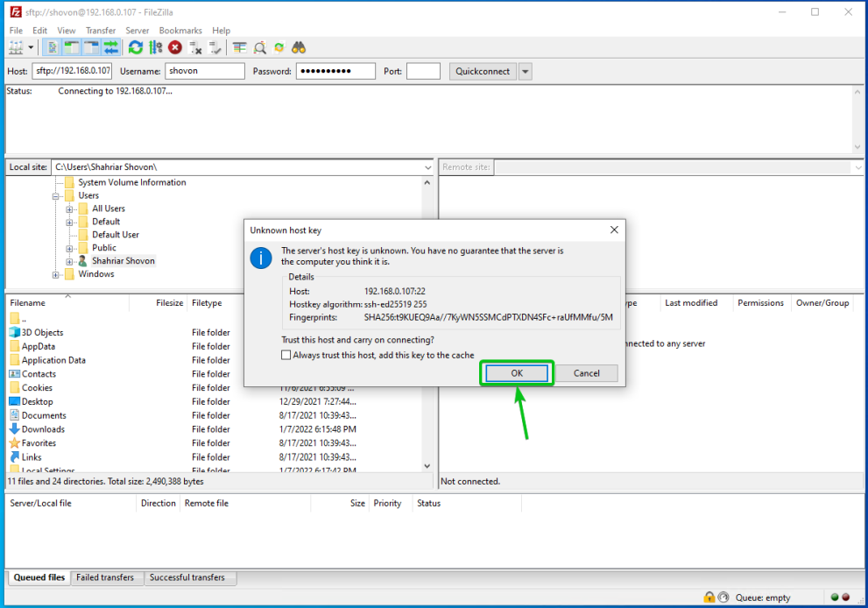Disconnect from the current server
868x608 pixels.
click(194, 47)
